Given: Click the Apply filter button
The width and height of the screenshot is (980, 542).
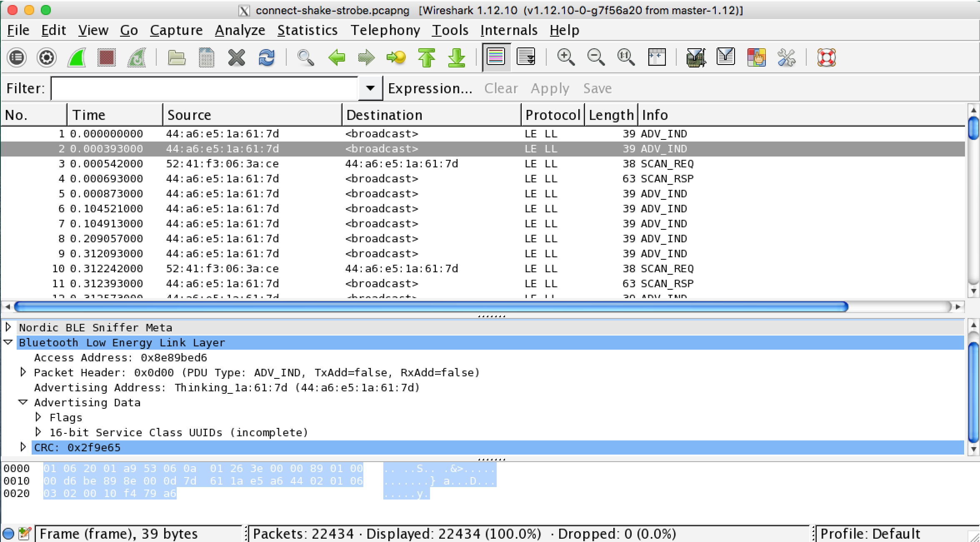Looking at the screenshot, I should pos(550,88).
